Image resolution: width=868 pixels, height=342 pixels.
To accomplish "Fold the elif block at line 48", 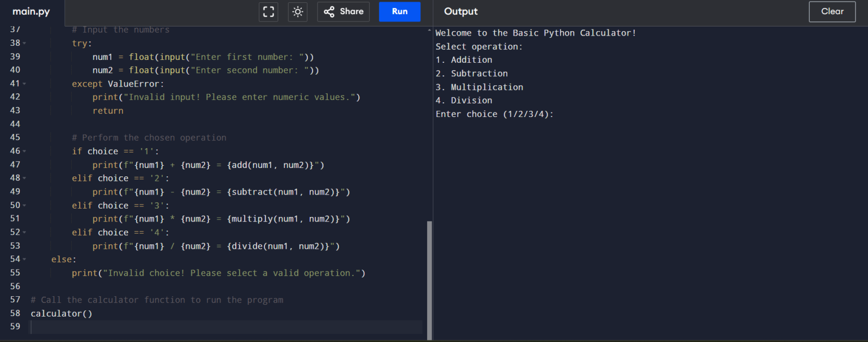I will (24, 179).
